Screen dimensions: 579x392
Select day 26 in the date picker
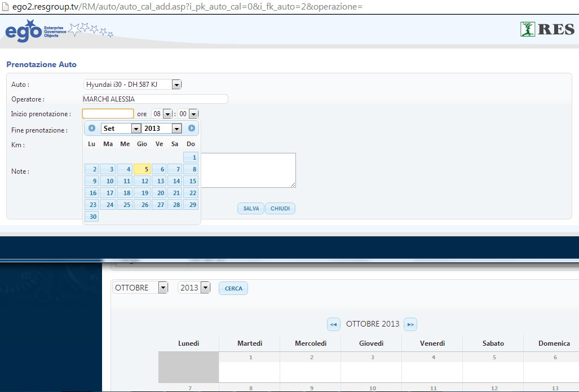click(x=142, y=204)
